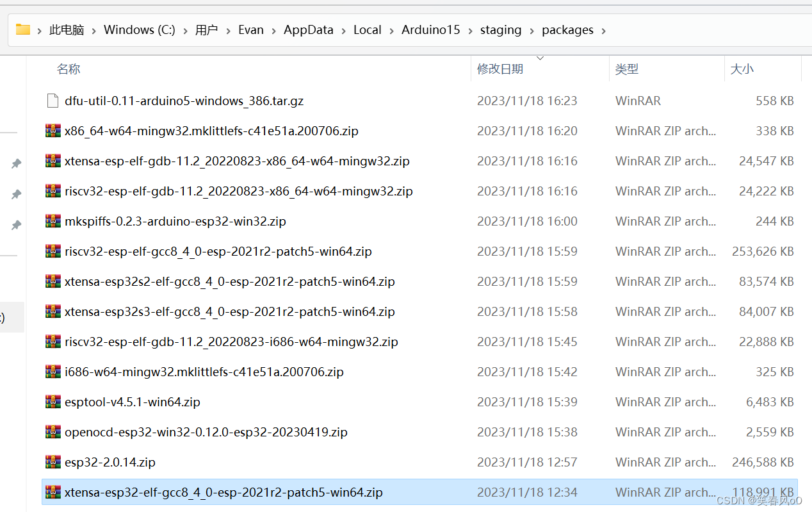Click WinRAR type cell of dfu-util row
Viewport: 812px width, 512px height.
coord(638,101)
